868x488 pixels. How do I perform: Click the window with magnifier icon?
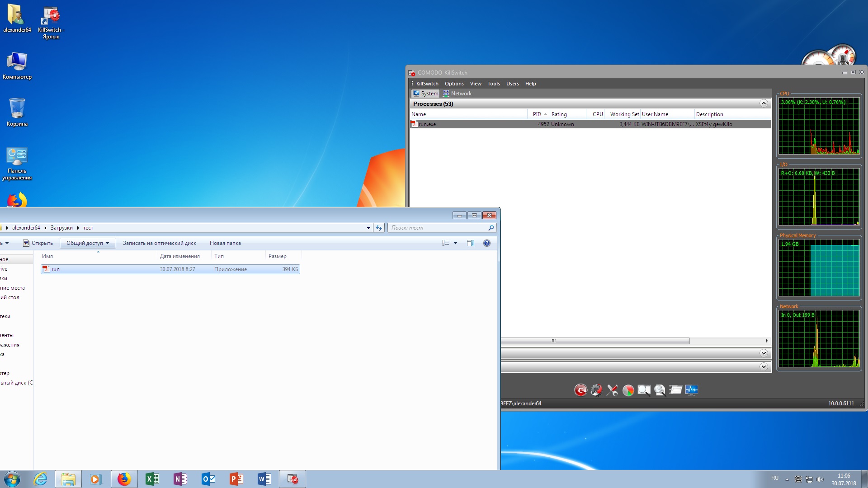click(644, 390)
